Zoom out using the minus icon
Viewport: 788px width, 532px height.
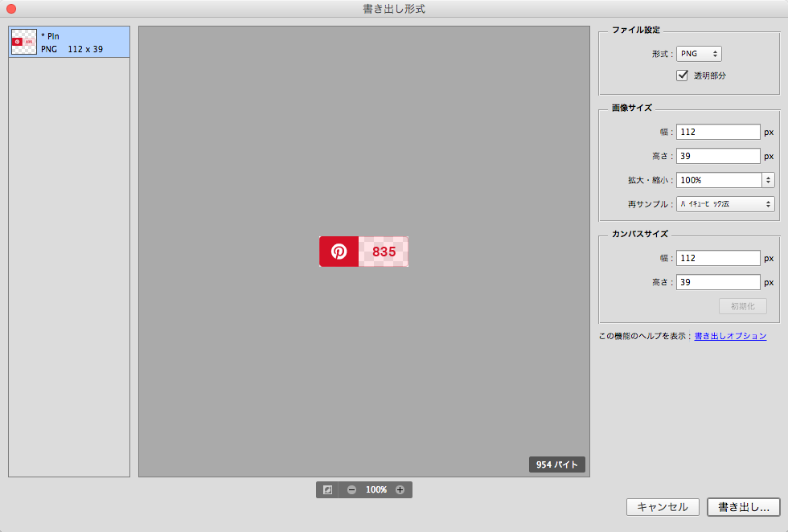[x=352, y=489]
